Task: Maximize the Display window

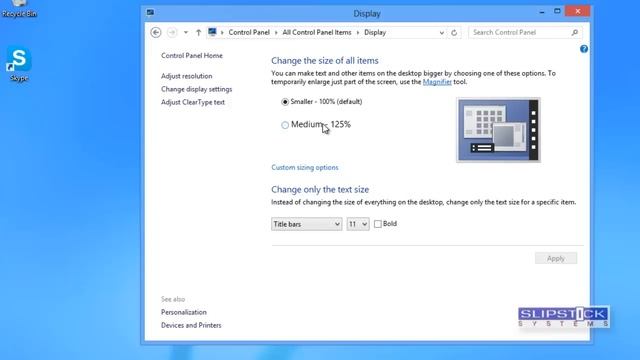Action: [557, 11]
